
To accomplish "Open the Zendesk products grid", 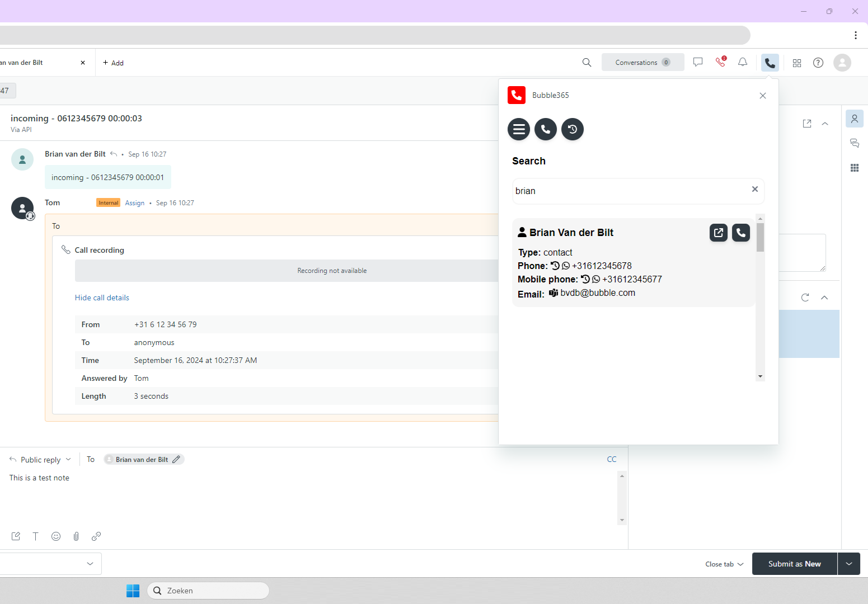I will coord(797,63).
